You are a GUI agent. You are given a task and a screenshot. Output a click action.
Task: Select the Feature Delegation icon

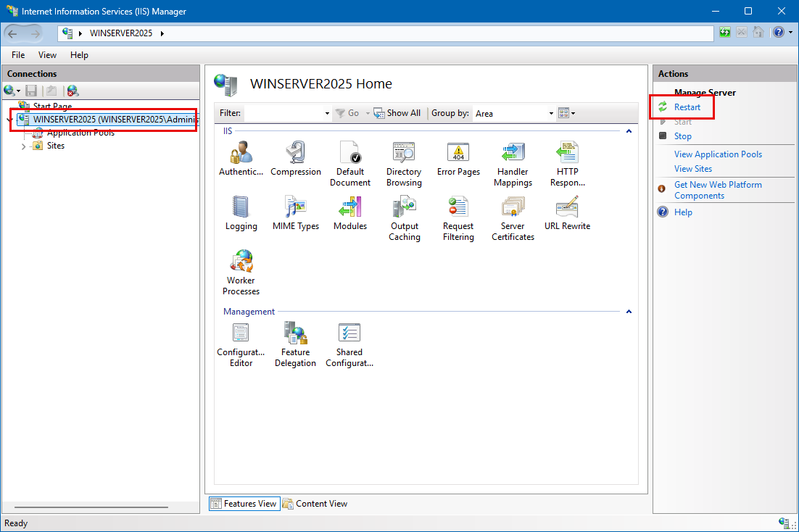pyautogui.click(x=295, y=334)
